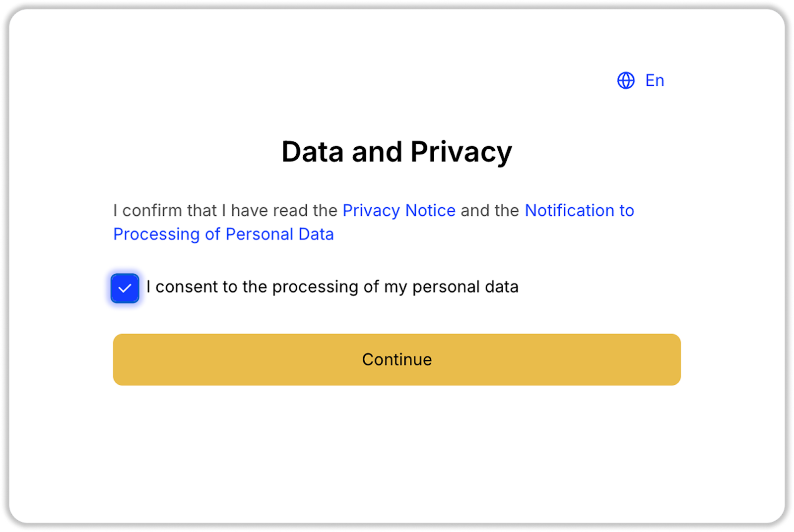Change the language using the 'En' text
The image size is (794, 532).
pos(654,80)
